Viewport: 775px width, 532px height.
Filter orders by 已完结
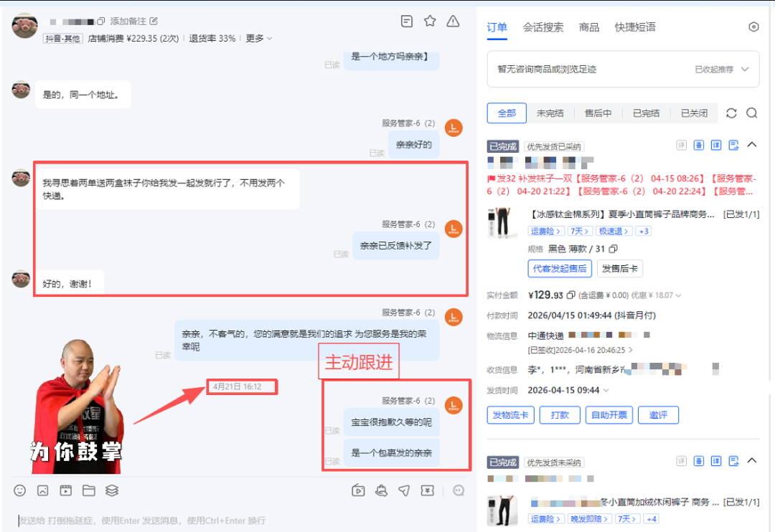pos(646,113)
